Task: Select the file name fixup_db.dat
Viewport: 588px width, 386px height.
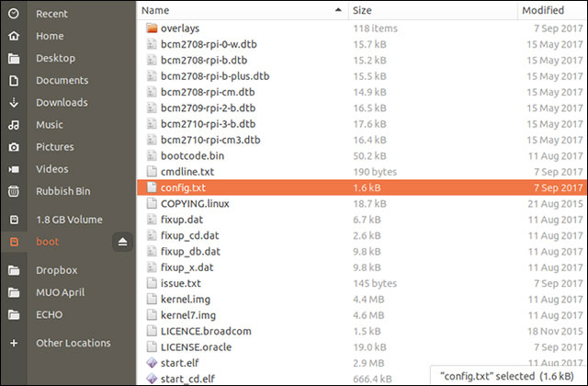Action: (x=190, y=251)
